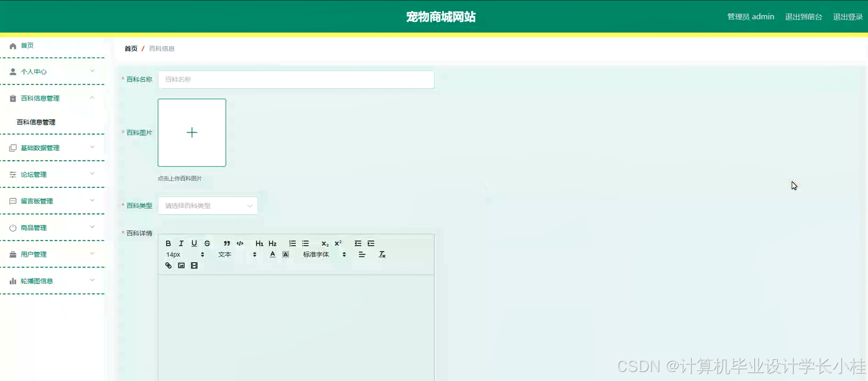Click the 论坛管理 sliders icon
Image resolution: width=868 pixels, height=381 pixels.
click(13, 175)
